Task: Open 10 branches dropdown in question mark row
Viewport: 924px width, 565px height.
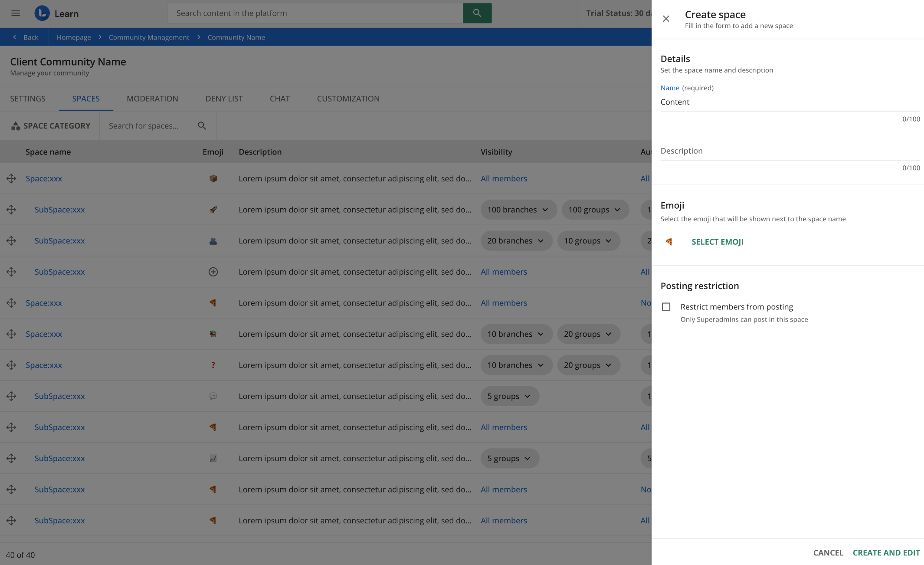Action: tap(516, 365)
